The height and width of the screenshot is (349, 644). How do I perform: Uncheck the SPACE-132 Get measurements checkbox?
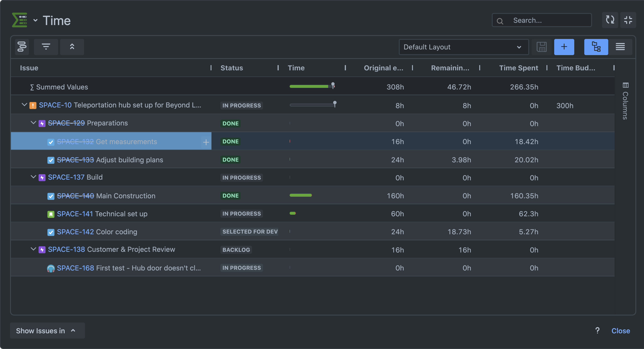51,142
